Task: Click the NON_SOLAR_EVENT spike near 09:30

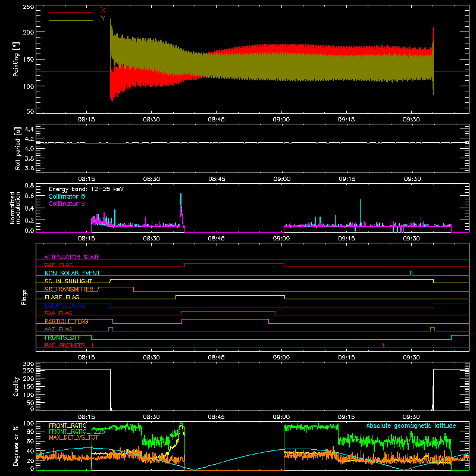Action: [411, 273]
